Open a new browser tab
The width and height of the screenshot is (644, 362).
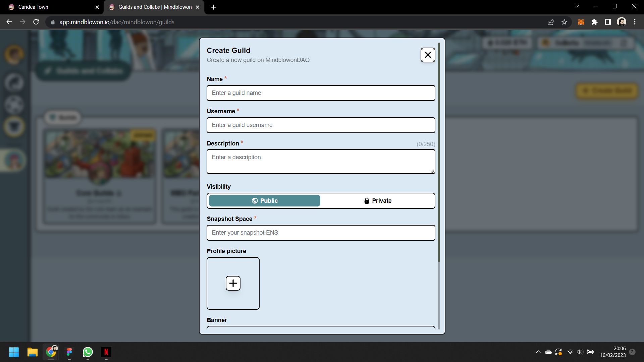(213, 7)
